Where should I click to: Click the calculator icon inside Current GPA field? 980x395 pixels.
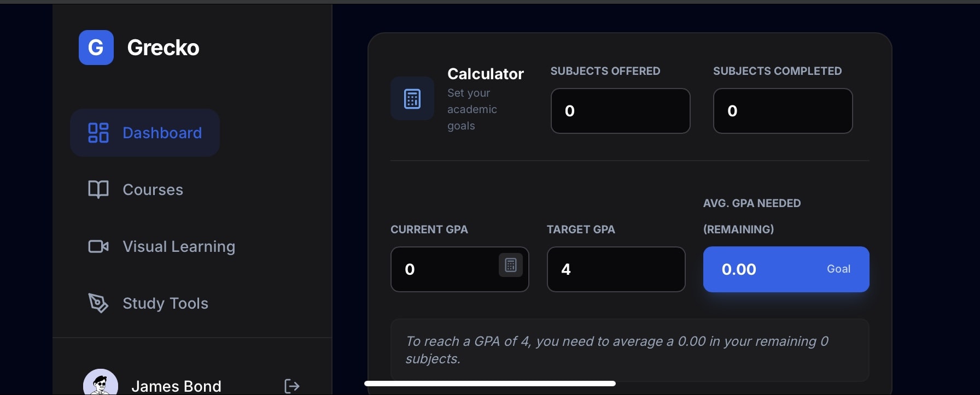coord(510,266)
